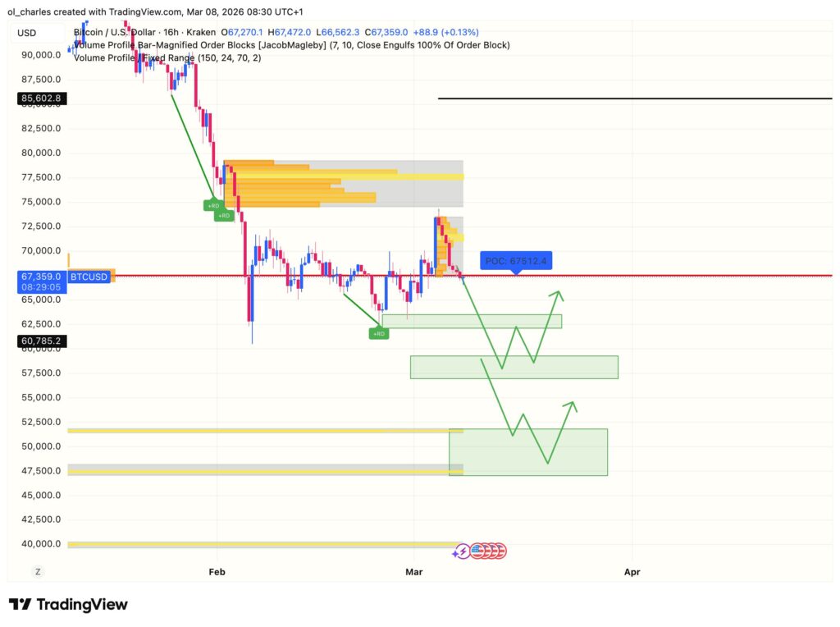Click the second "+RD" marker below the first
Viewport: 840px width, 627px height.
tap(223, 215)
